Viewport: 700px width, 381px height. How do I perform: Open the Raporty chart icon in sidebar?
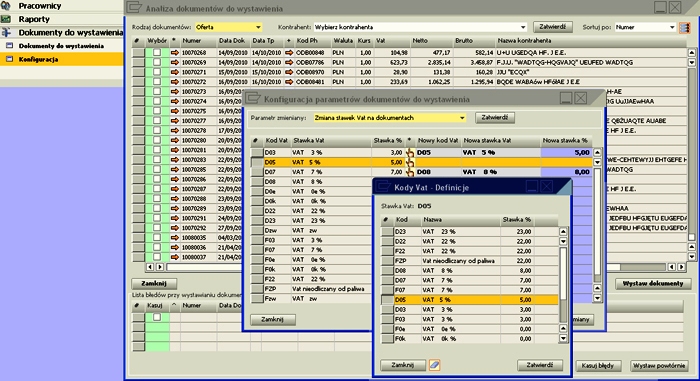pyautogui.click(x=6, y=19)
